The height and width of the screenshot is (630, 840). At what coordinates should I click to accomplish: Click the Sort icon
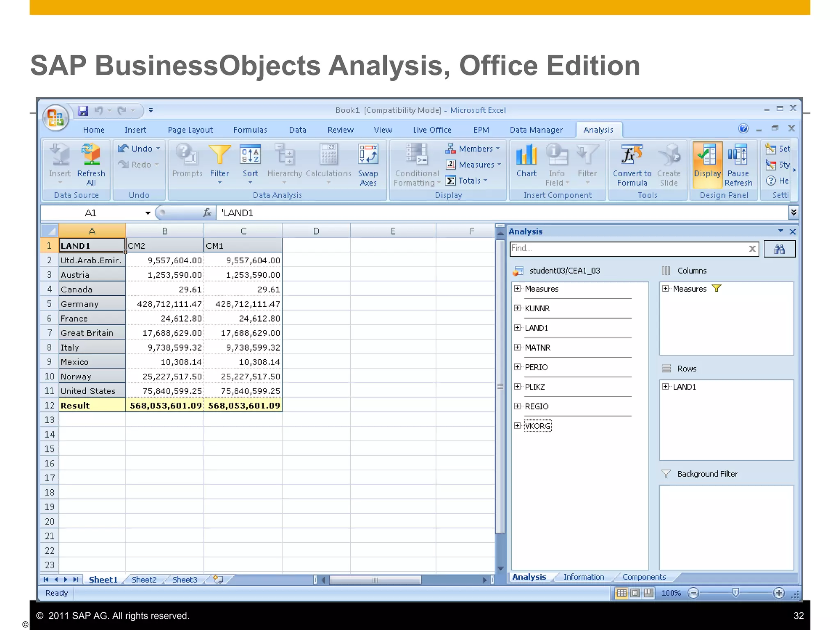click(x=250, y=155)
